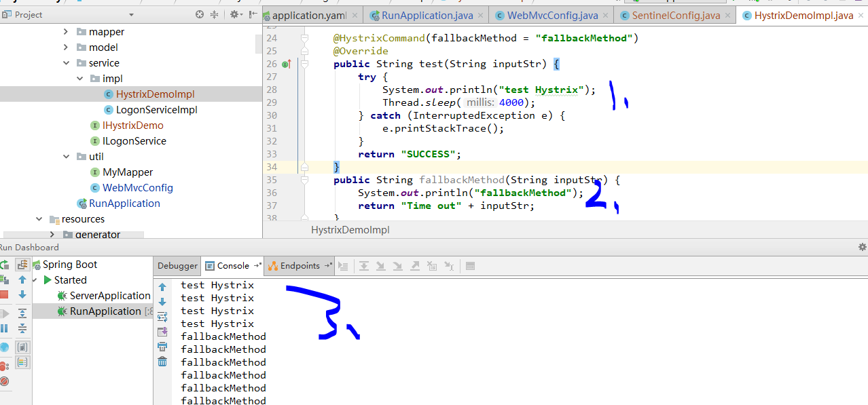Open Project panel gear settings
Image resolution: width=868 pixels, height=405 pixels.
(236, 14)
